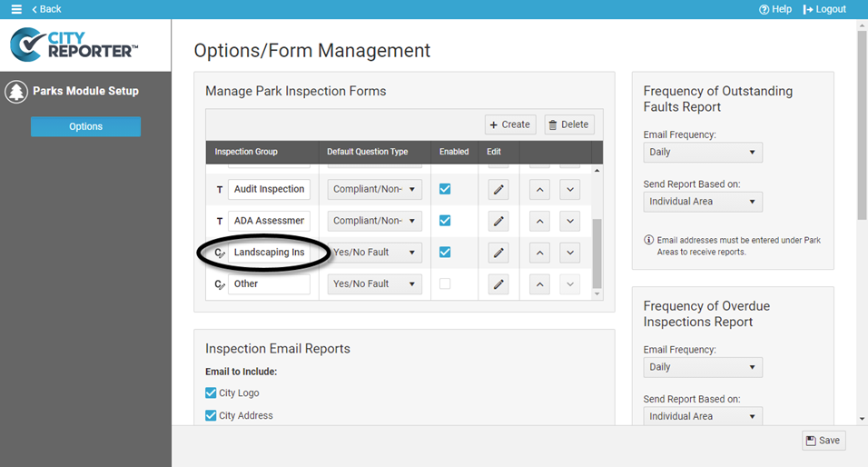The image size is (868, 467).
Task: Click the T icon beside Audit Inspection
Action: click(220, 190)
